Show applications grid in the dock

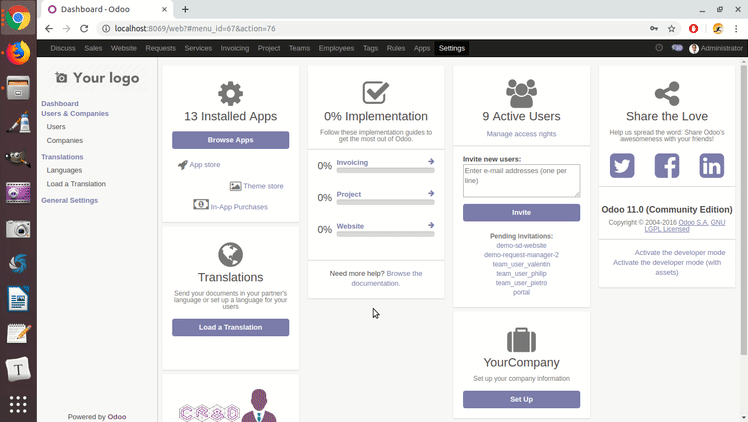(x=18, y=404)
